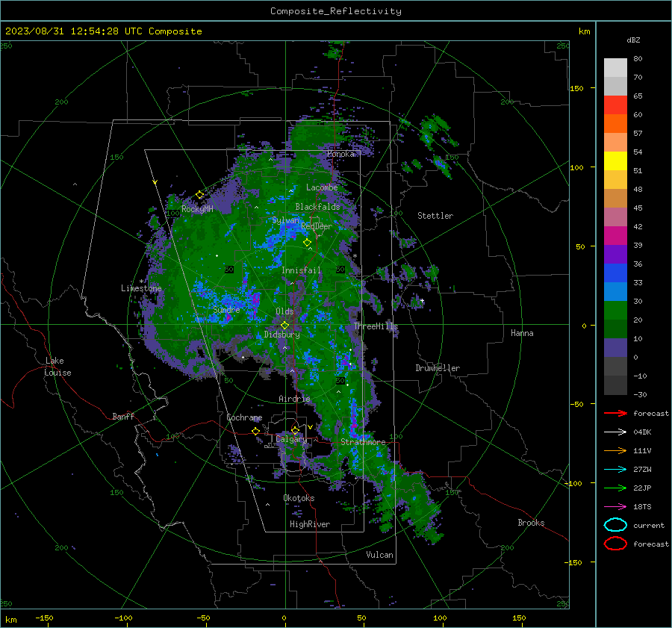Click the yellow diamond marker below RedDeer
Viewport: 672px width, 628px height.
[x=308, y=243]
